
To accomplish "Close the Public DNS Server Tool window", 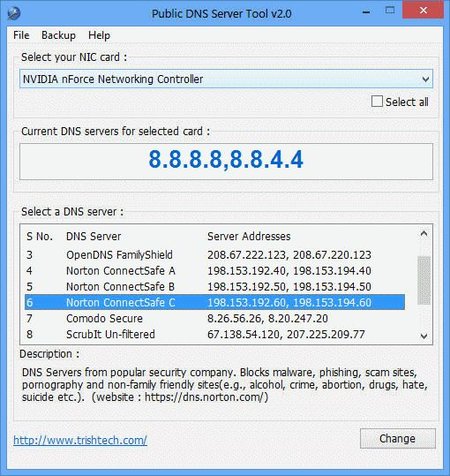I will click(423, 11).
